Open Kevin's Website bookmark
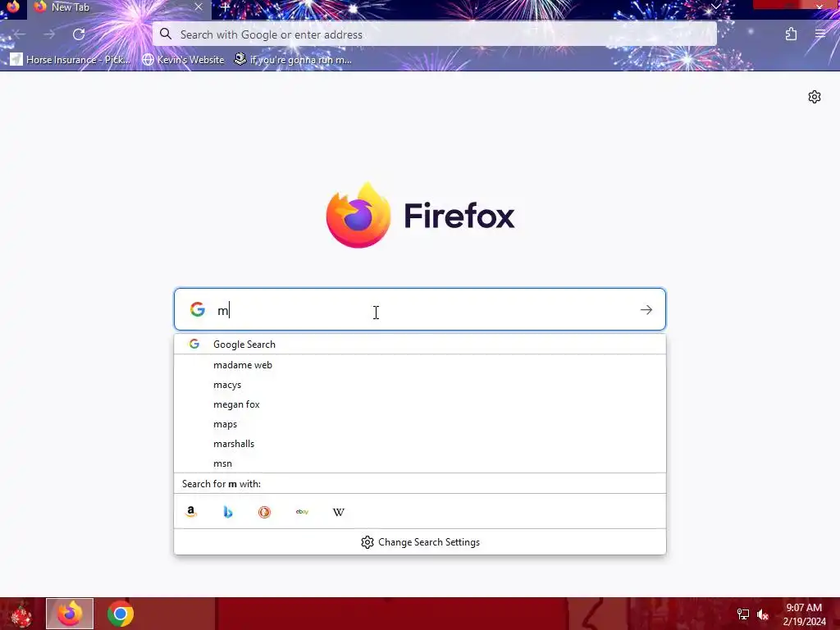This screenshot has width=840, height=630. [x=183, y=59]
